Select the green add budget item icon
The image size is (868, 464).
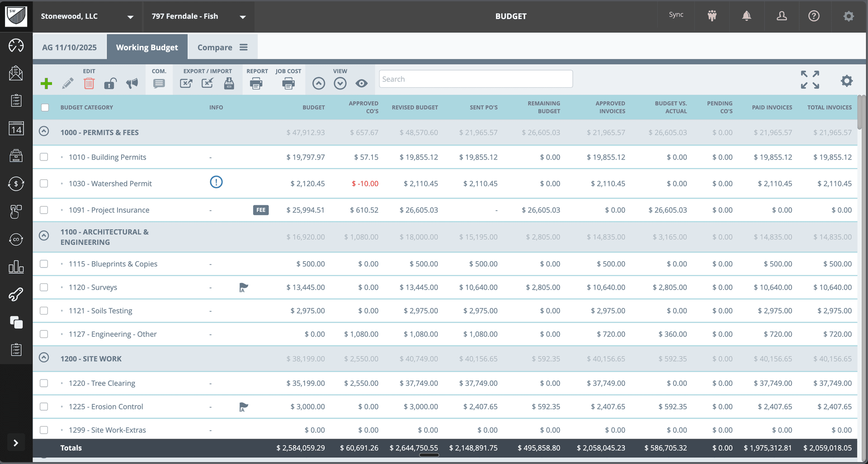click(46, 83)
